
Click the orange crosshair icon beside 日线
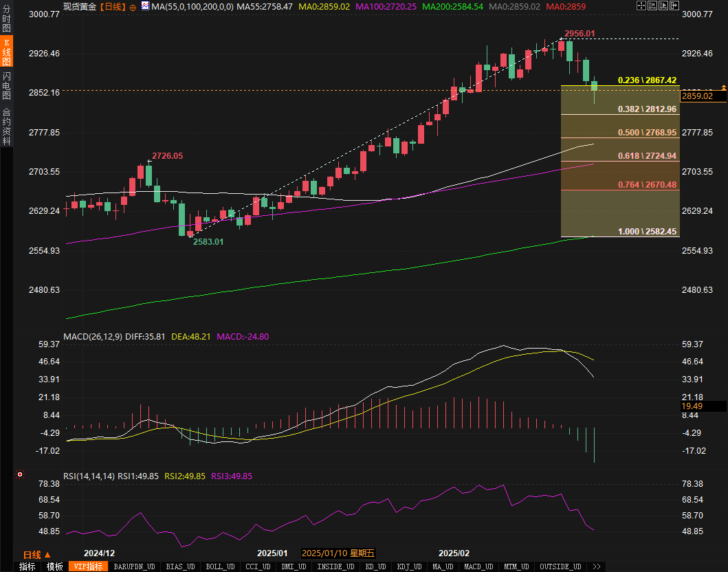tap(133, 6)
